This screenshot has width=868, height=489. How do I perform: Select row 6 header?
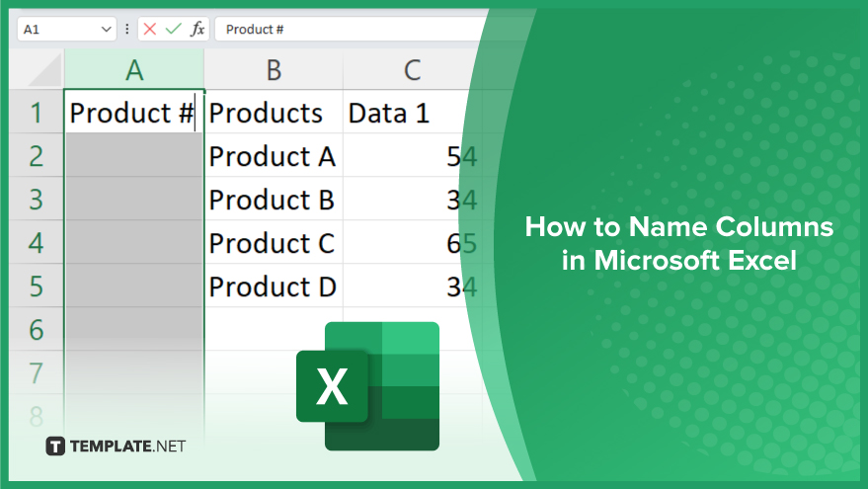pos(36,329)
